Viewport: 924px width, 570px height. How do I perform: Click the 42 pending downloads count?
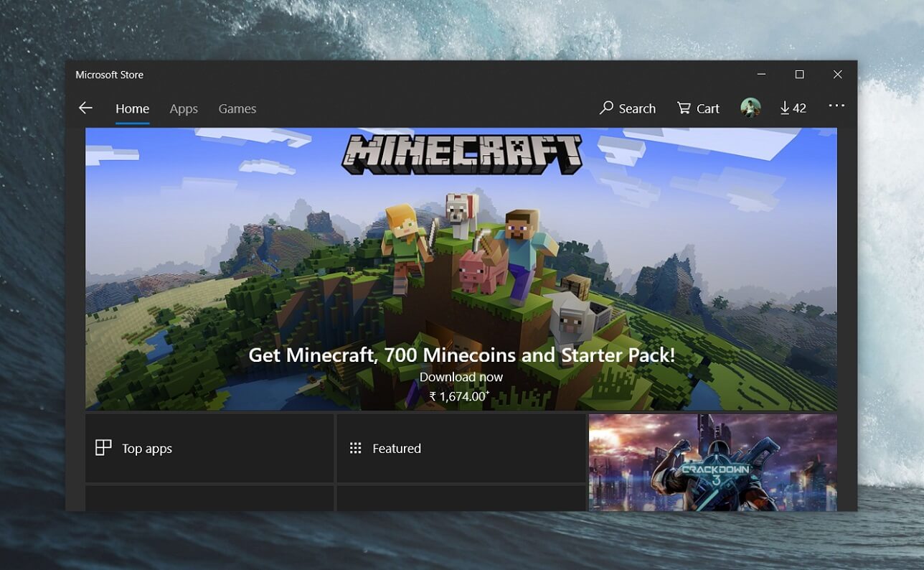[x=800, y=108]
